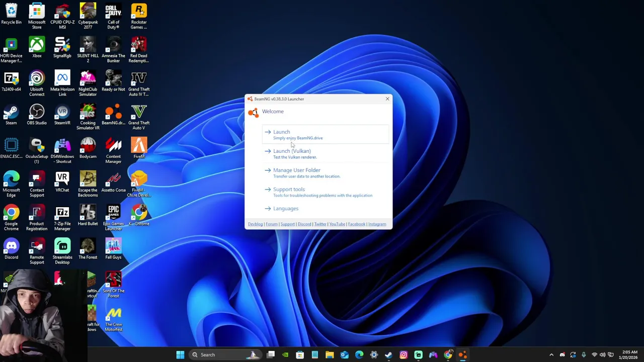Select the OBS Studio desktop icon
Image resolution: width=644 pixels, height=362 pixels.
[x=37, y=115]
